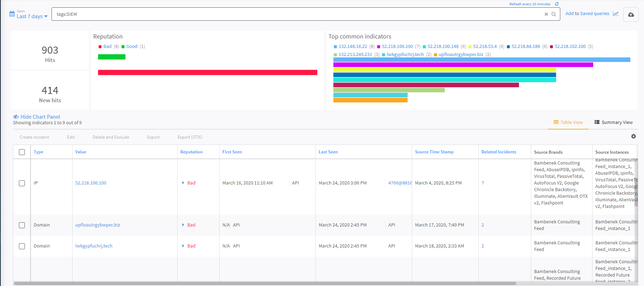Click the magnifier search icon
This screenshot has height=286, width=644.
[x=554, y=14]
